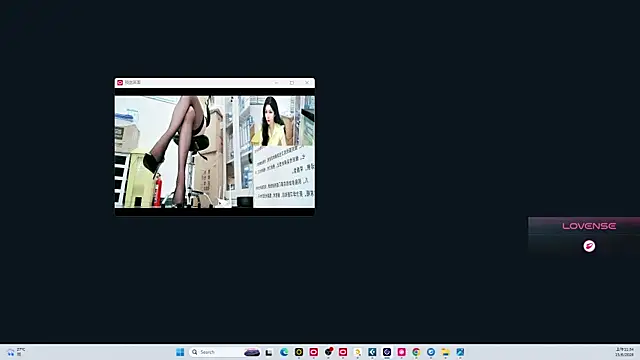The image size is (640, 360).
Task: Open File Explorer from the taskbar
Action: tap(446, 352)
